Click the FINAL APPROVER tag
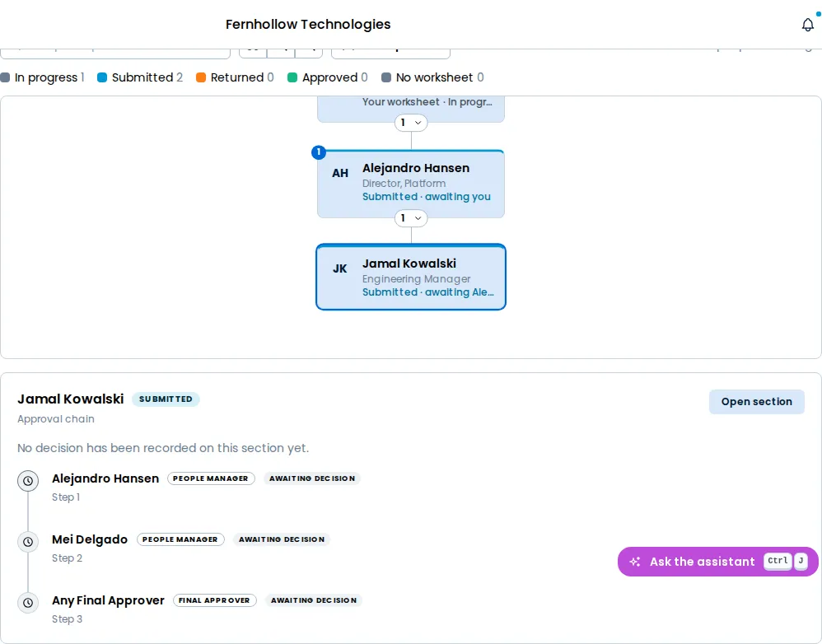Image resolution: width=822 pixels, height=644 pixels. tap(214, 600)
